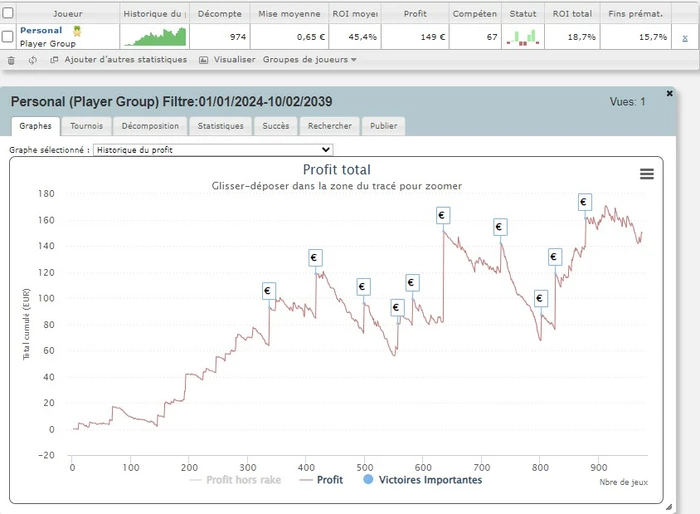Image resolution: width=700 pixels, height=514 pixels.
Task: Click the 45,4% ROI moyen value
Action: tap(362, 37)
